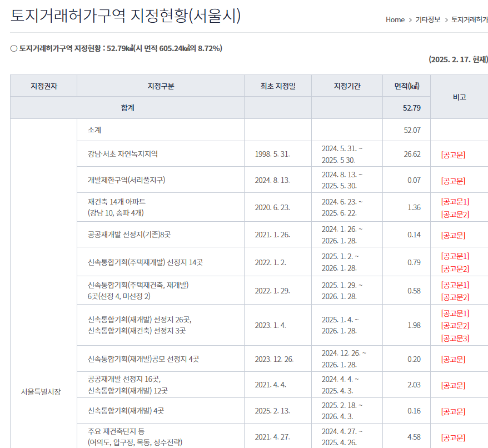Open 공고문 for 공공재개발 선정지(기존)8곳
This screenshot has width=488, height=448.
tap(453, 235)
